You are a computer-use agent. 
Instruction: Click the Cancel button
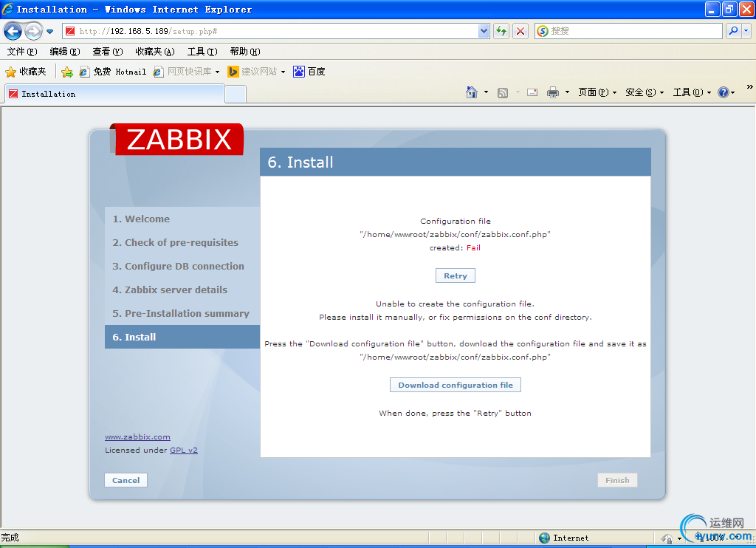(x=126, y=480)
